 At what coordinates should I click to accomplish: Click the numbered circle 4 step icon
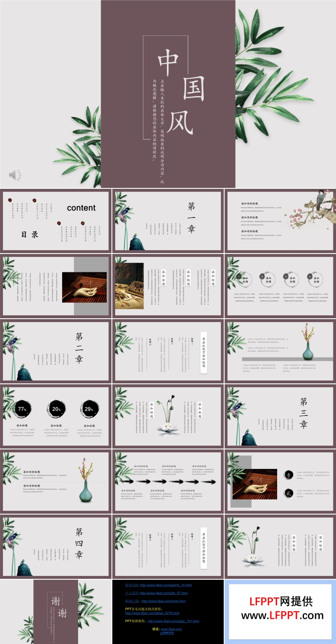310,276
